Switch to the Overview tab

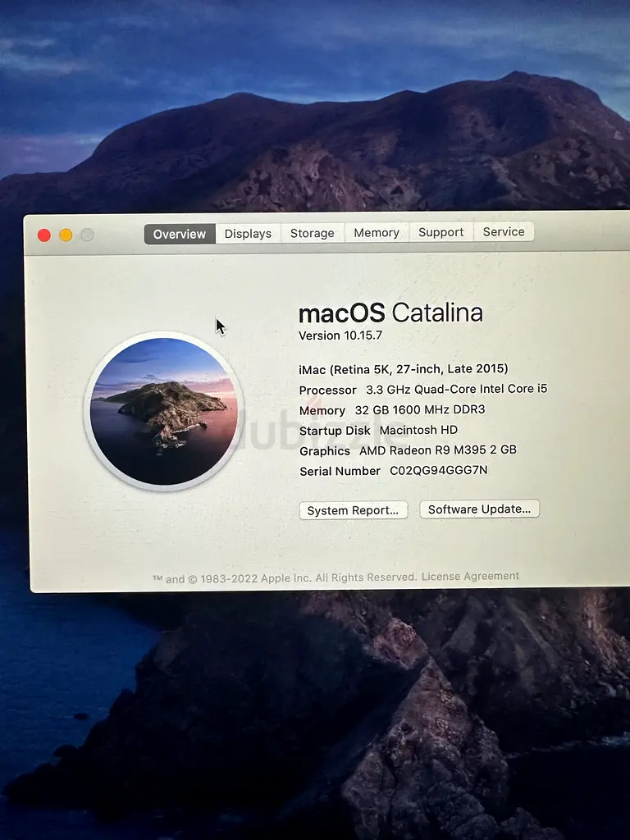[x=180, y=234]
